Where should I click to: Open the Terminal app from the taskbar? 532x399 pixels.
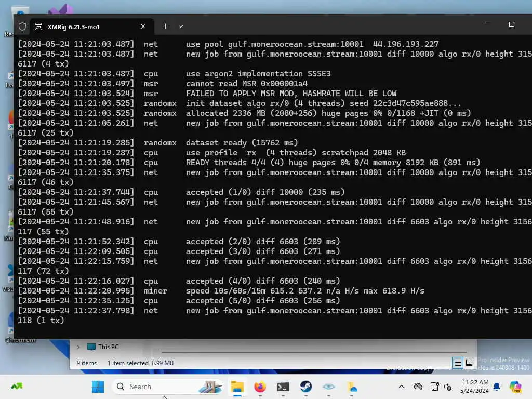tap(283, 387)
